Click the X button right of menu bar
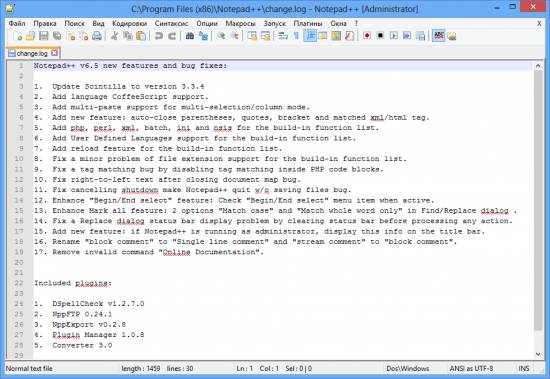Screen dimensions: 550x379 tap(539, 24)
